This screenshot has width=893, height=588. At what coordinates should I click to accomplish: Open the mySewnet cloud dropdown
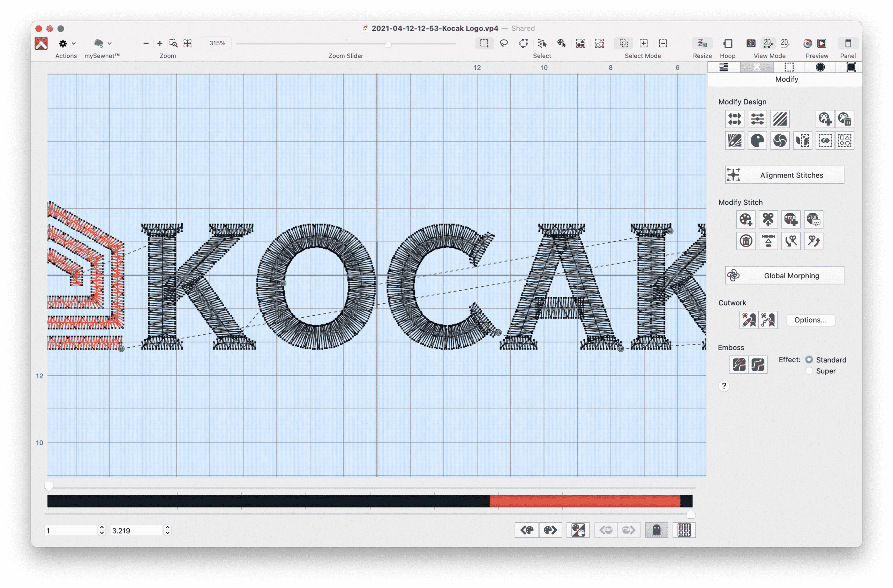(103, 43)
